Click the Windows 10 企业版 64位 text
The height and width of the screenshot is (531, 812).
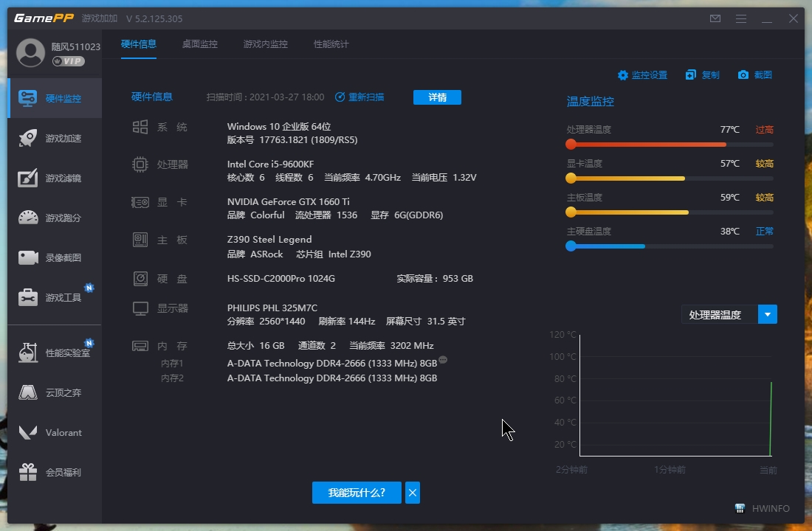tap(278, 127)
